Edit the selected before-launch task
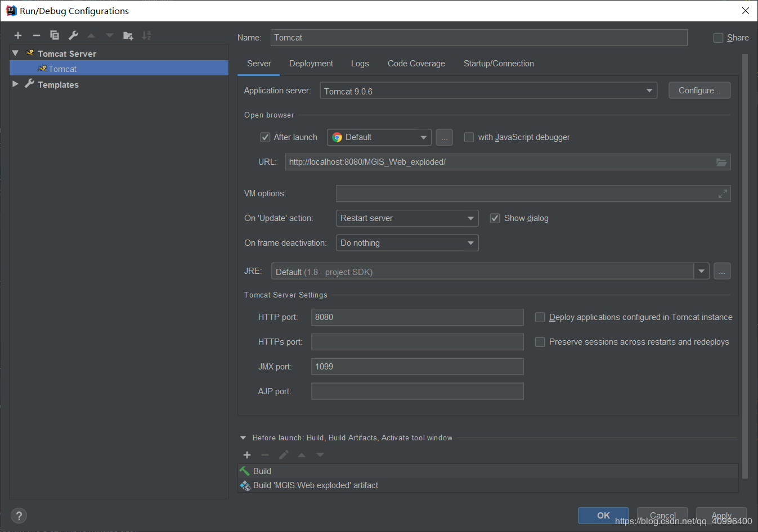Viewport: 758px width, 532px height. point(284,455)
